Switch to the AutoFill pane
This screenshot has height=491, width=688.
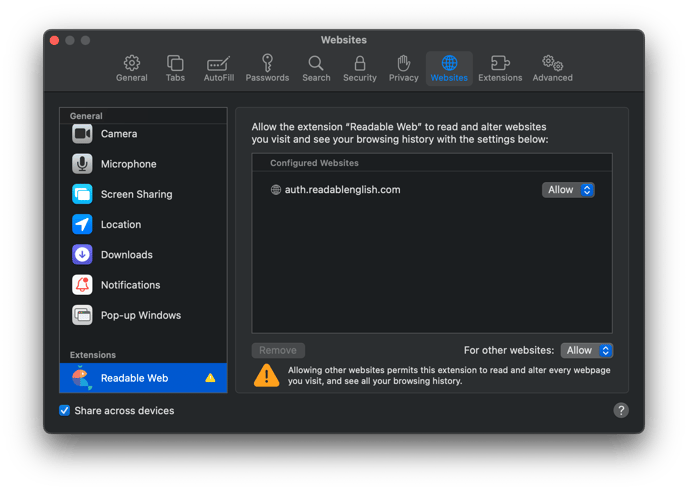click(x=219, y=68)
